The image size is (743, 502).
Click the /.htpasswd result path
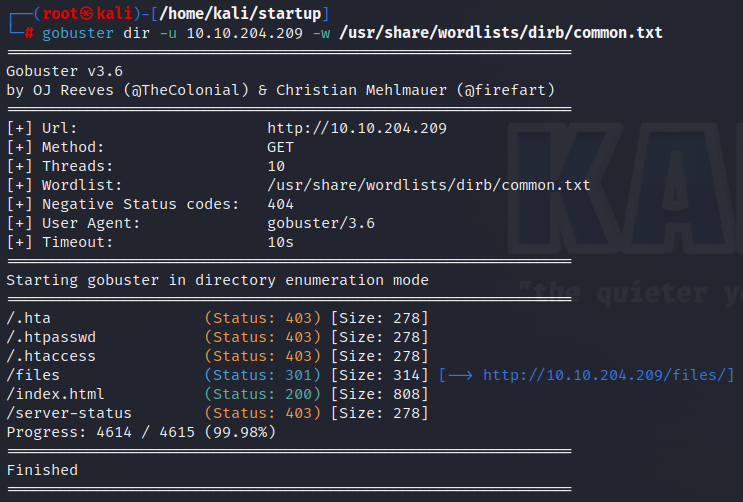point(50,337)
